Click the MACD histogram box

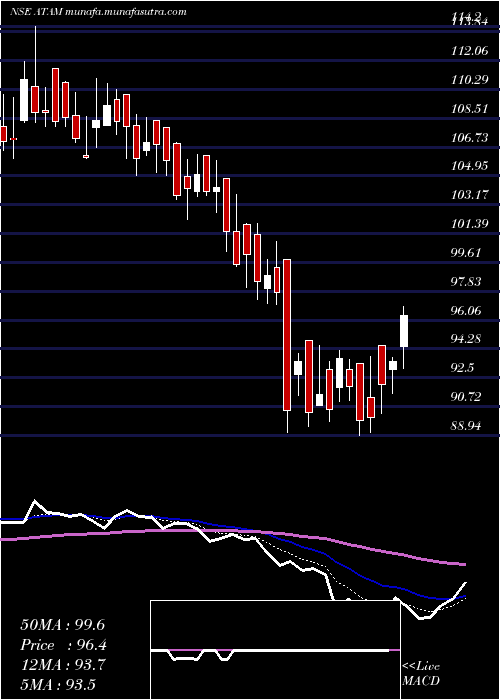click(x=275, y=650)
